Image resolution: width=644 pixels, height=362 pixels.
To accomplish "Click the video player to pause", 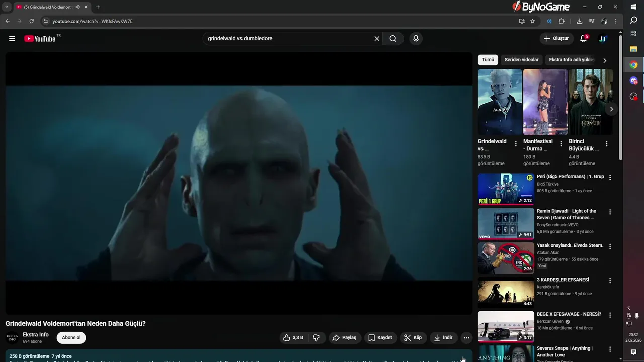I will (x=239, y=183).
